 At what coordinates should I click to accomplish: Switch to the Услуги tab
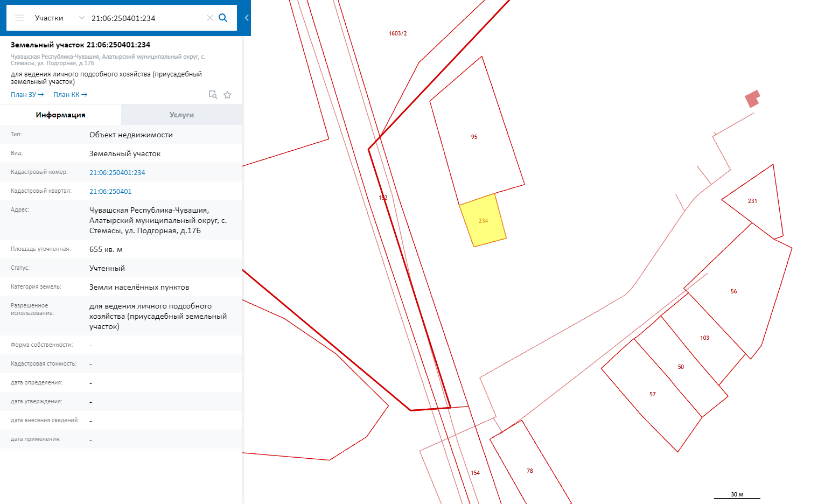click(181, 115)
